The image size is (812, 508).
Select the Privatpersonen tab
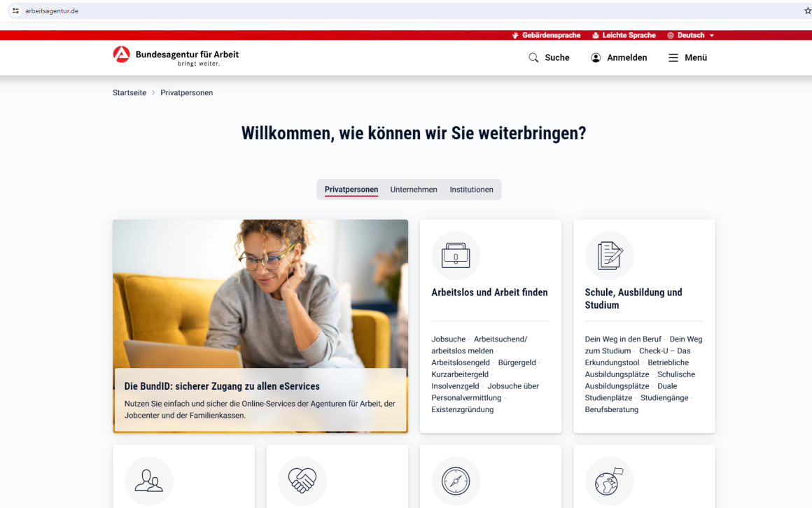pos(351,190)
